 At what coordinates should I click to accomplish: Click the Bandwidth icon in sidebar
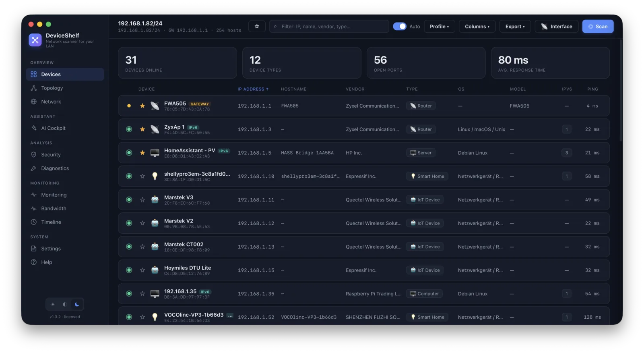click(x=34, y=208)
